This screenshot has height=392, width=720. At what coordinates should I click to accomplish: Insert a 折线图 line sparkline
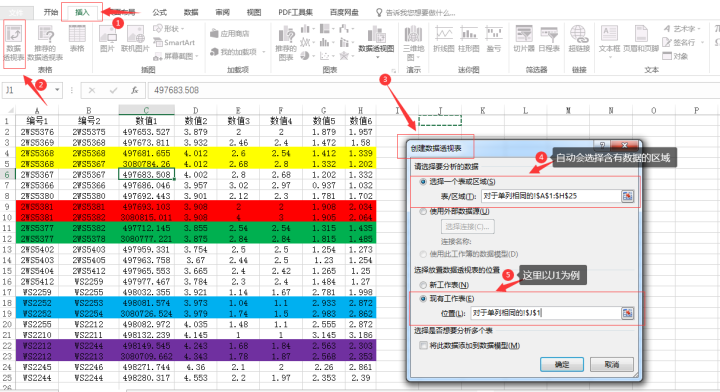(x=444, y=39)
